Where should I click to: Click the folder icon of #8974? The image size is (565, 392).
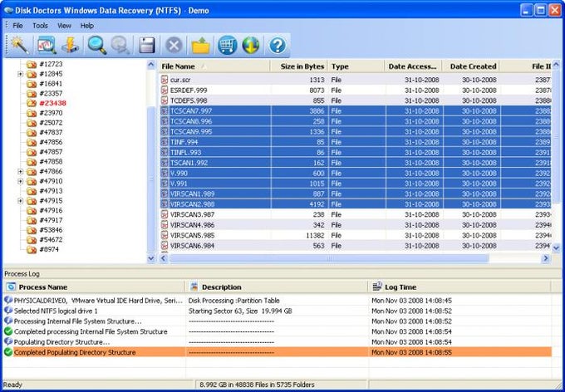[32, 249]
